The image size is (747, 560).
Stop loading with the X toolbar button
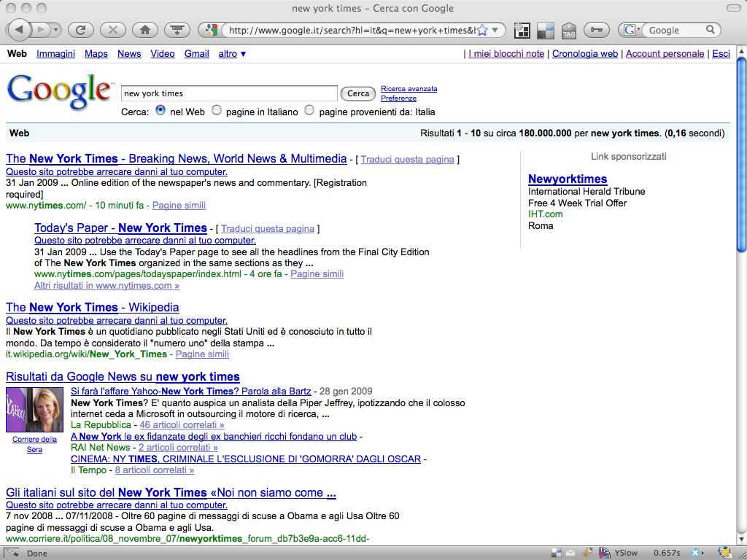[113, 30]
